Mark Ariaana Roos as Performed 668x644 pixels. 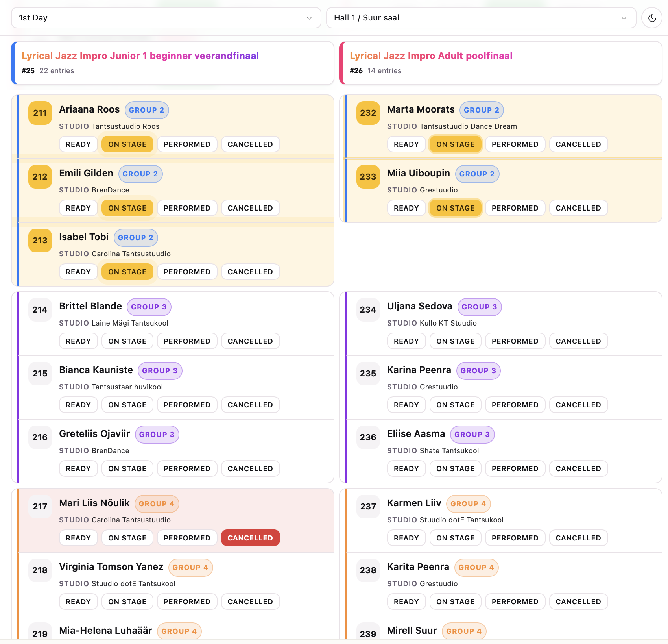click(187, 144)
